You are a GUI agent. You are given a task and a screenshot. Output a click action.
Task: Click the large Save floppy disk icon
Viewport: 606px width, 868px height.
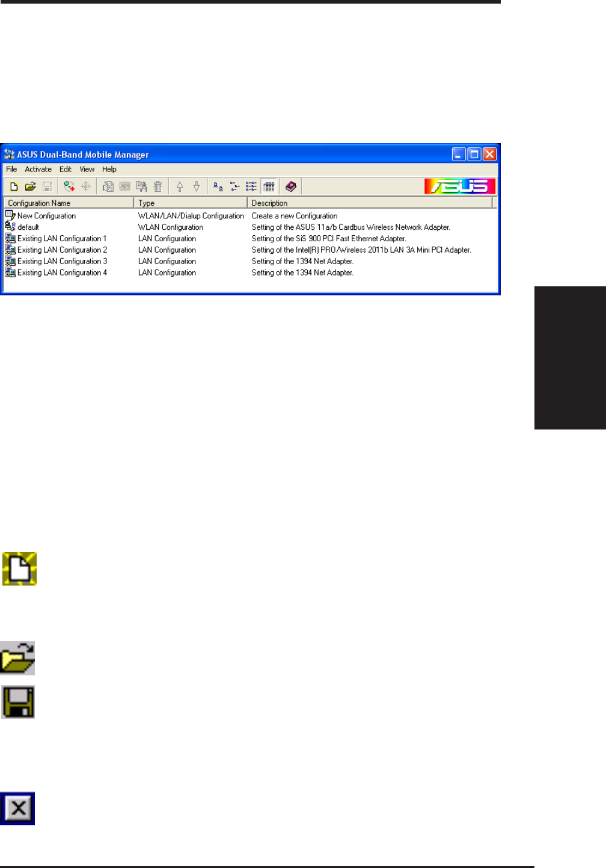point(18,702)
